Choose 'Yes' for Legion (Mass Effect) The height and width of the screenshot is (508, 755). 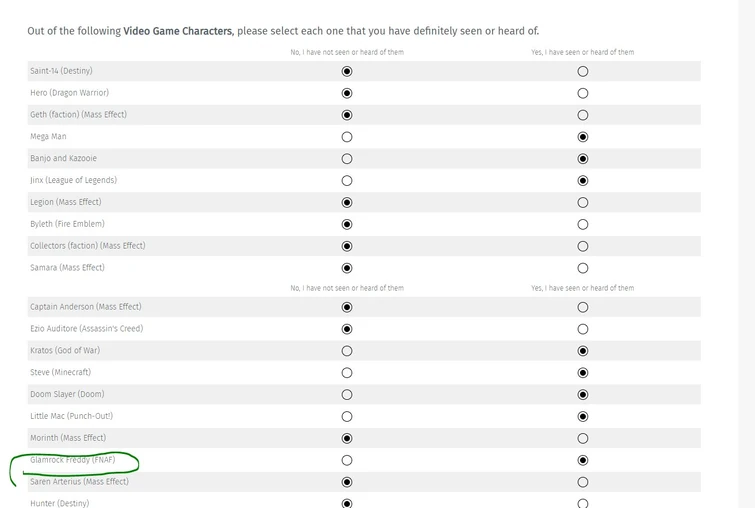point(583,202)
